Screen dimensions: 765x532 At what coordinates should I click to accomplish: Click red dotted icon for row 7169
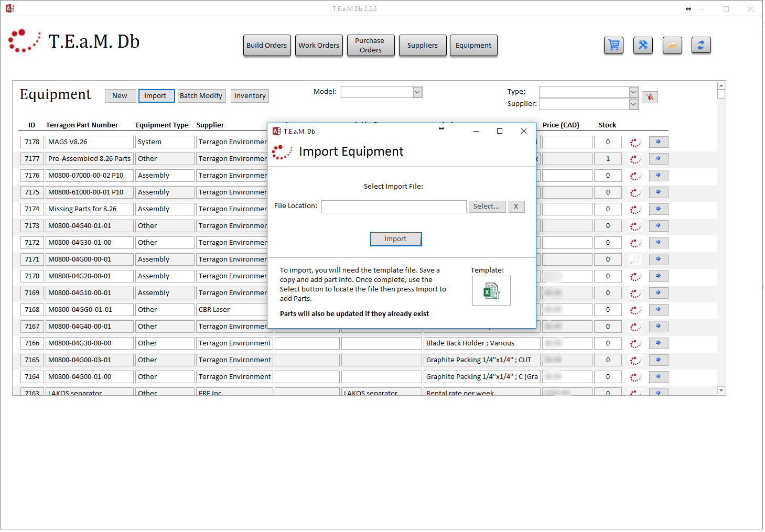click(635, 293)
